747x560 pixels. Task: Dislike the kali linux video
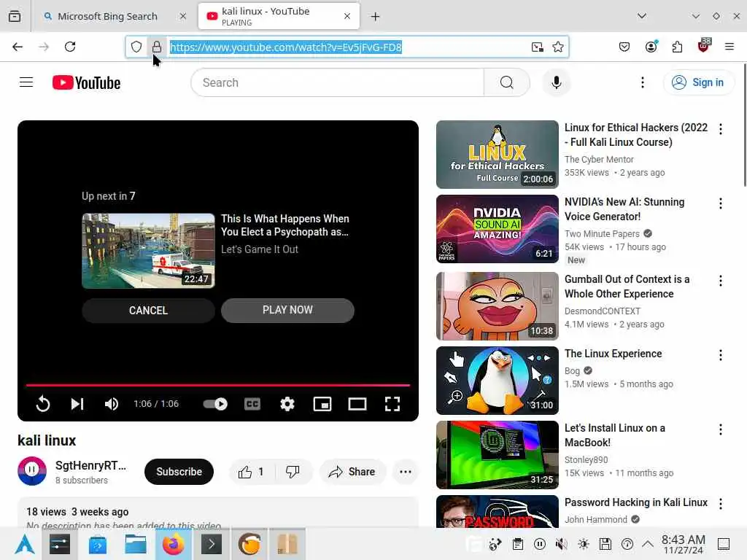[x=293, y=472]
